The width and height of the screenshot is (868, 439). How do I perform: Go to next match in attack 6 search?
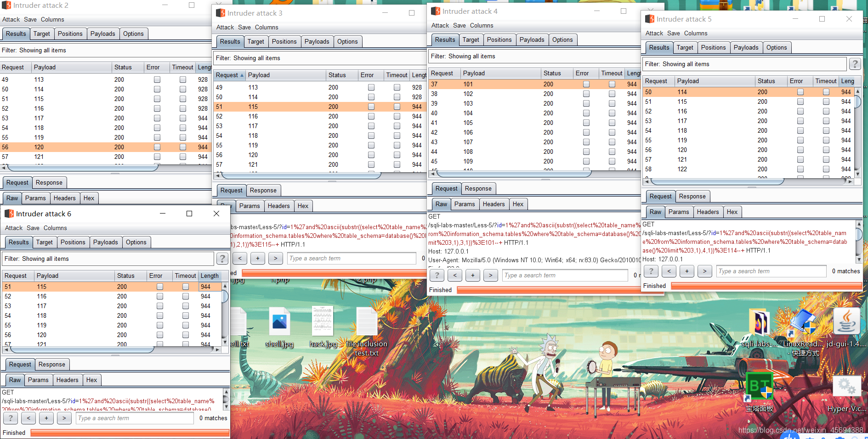pos(64,418)
